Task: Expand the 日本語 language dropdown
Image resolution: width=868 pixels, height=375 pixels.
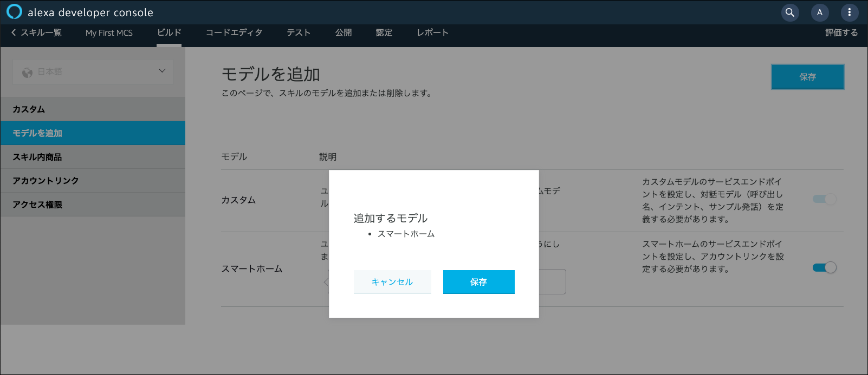Action: [161, 71]
